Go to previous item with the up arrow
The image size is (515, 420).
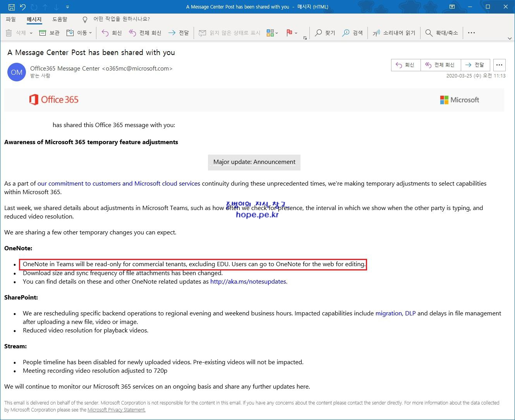click(45, 7)
